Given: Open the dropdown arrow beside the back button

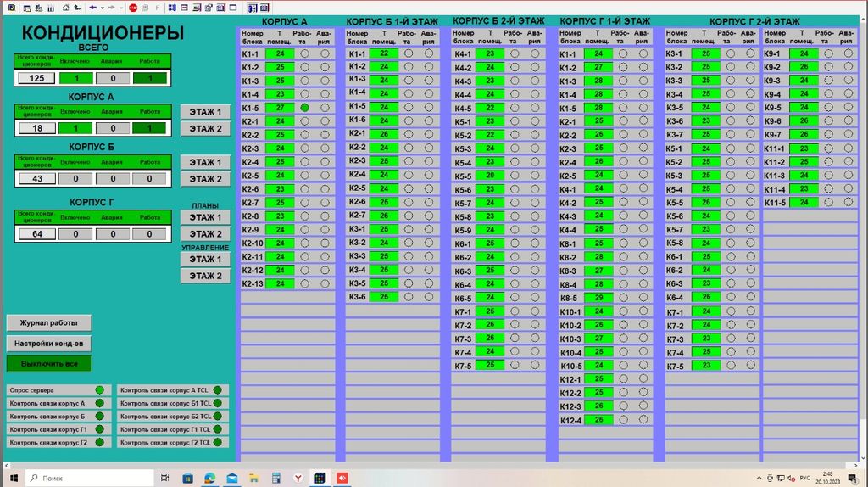Looking at the screenshot, I should pos(102,8).
